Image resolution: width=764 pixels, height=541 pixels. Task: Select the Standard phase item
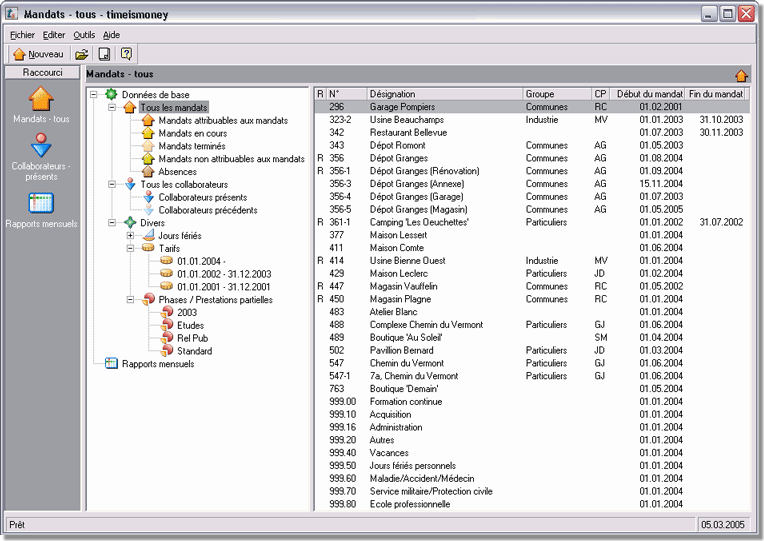pos(194,351)
